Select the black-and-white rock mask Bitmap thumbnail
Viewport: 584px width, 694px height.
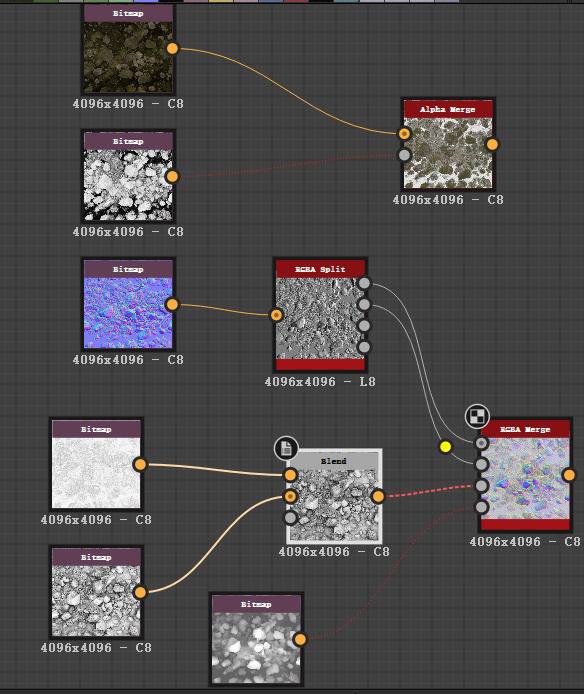(128, 185)
